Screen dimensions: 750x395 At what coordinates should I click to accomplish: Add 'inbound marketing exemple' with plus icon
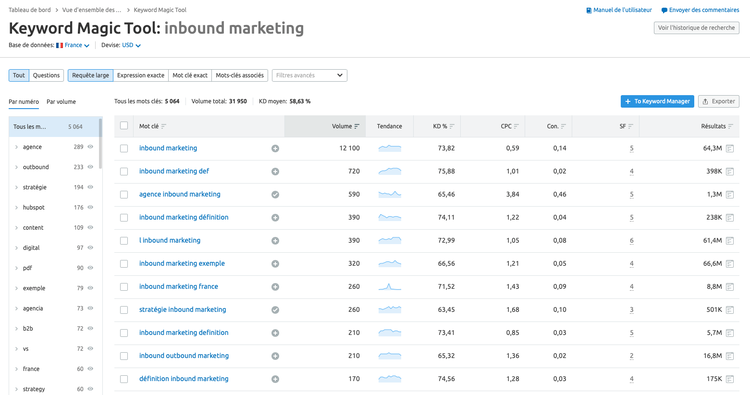275,263
